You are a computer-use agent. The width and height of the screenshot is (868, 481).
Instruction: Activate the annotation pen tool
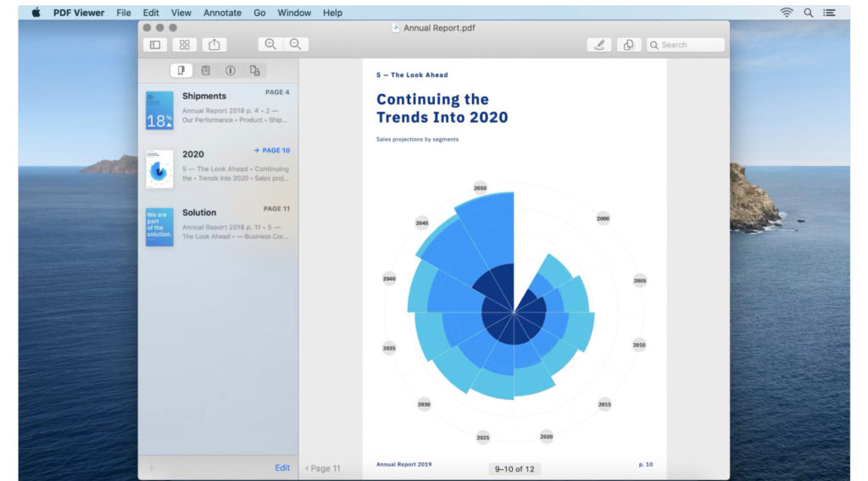pyautogui.click(x=599, y=45)
